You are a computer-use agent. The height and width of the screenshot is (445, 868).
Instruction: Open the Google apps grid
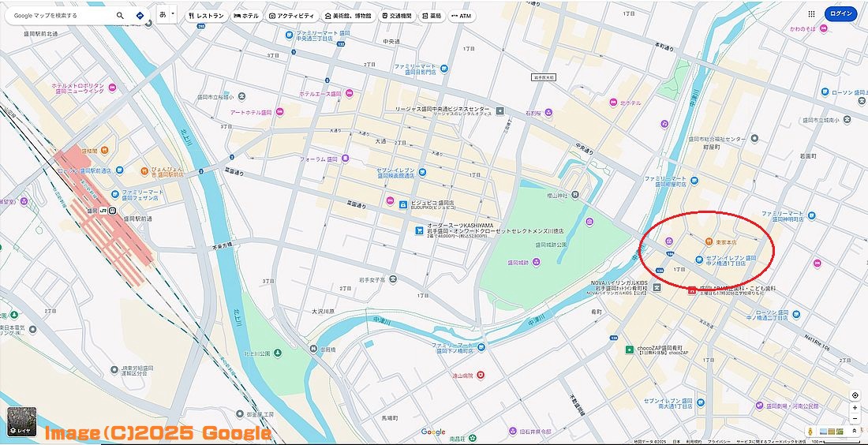click(x=811, y=14)
